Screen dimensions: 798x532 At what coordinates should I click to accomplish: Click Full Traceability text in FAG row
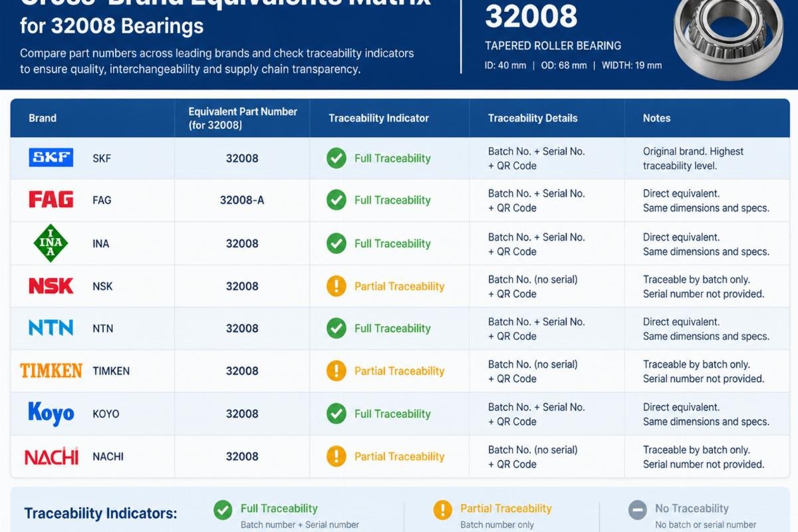point(392,200)
